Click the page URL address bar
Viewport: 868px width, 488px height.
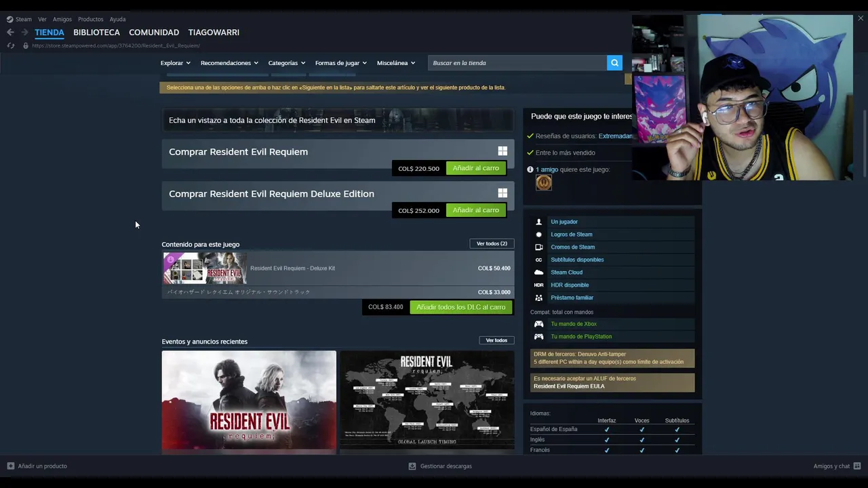(x=115, y=45)
